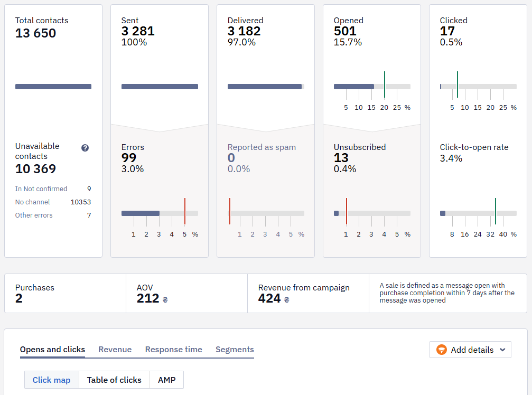Expand the Add details dropdown arrow
Image resolution: width=532 pixels, height=395 pixels.
[x=502, y=350]
